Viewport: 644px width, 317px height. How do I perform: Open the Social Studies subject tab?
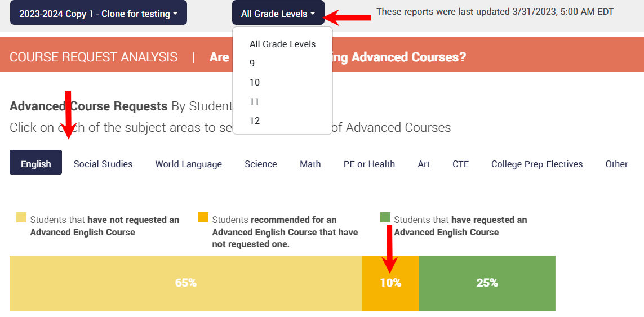(103, 164)
